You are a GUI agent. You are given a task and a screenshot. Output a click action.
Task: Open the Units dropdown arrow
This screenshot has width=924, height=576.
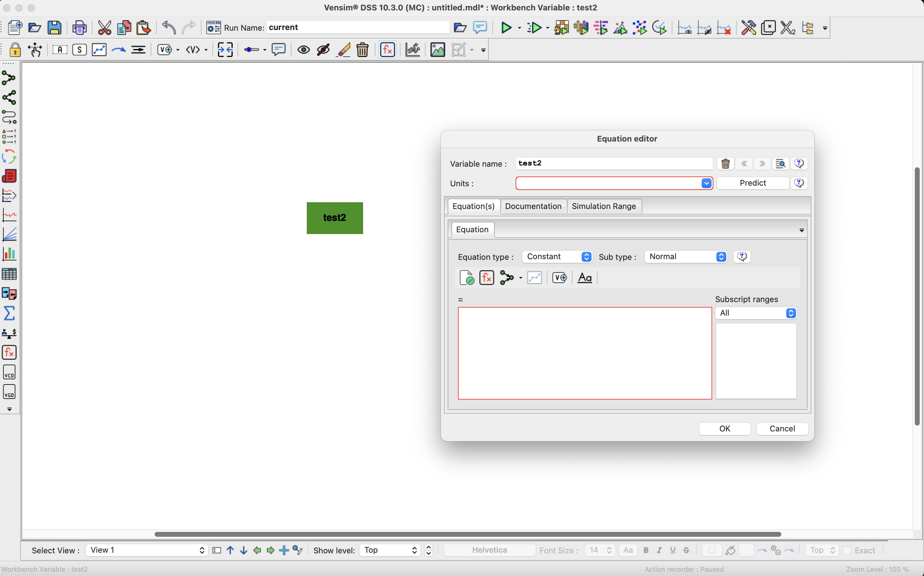pyautogui.click(x=706, y=183)
